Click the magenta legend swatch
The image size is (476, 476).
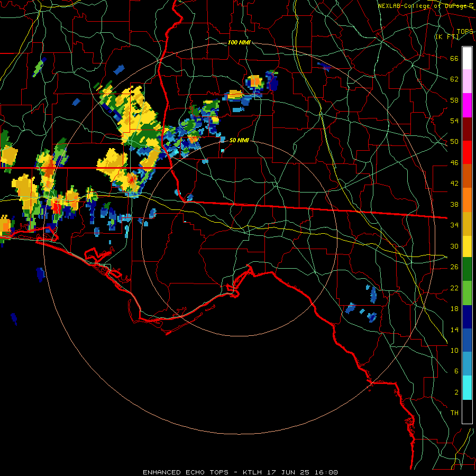pos(467,105)
